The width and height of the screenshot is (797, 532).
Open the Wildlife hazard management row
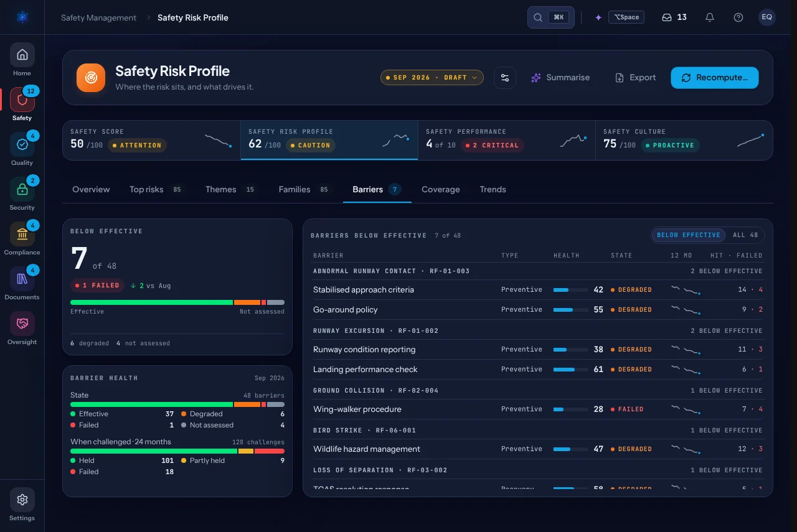pos(538,449)
